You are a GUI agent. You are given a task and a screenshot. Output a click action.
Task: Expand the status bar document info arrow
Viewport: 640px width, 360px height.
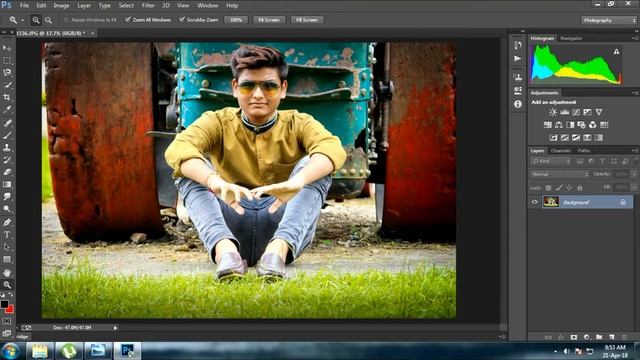coord(116,328)
